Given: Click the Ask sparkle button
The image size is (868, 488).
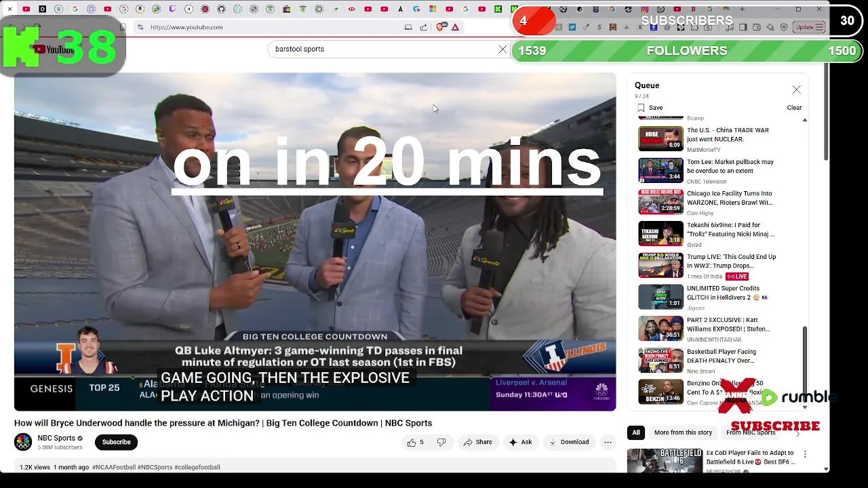Looking at the screenshot, I should tap(520, 443).
